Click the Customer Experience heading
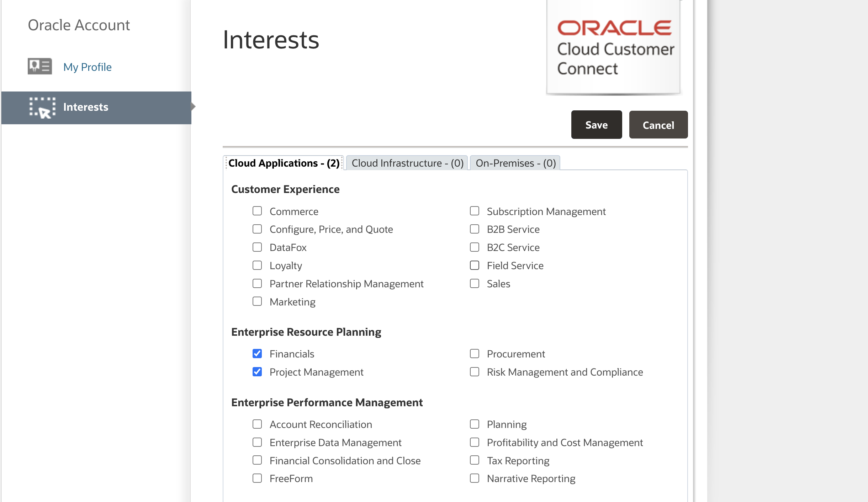Image resolution: width=868 pixels, height=502 pixels. (285, 189)
